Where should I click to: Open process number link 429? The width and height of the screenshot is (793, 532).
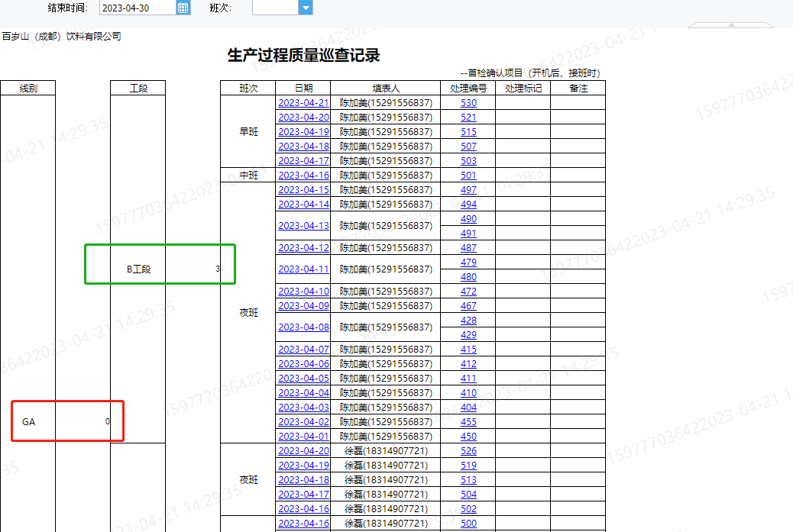tap(468, 335)
